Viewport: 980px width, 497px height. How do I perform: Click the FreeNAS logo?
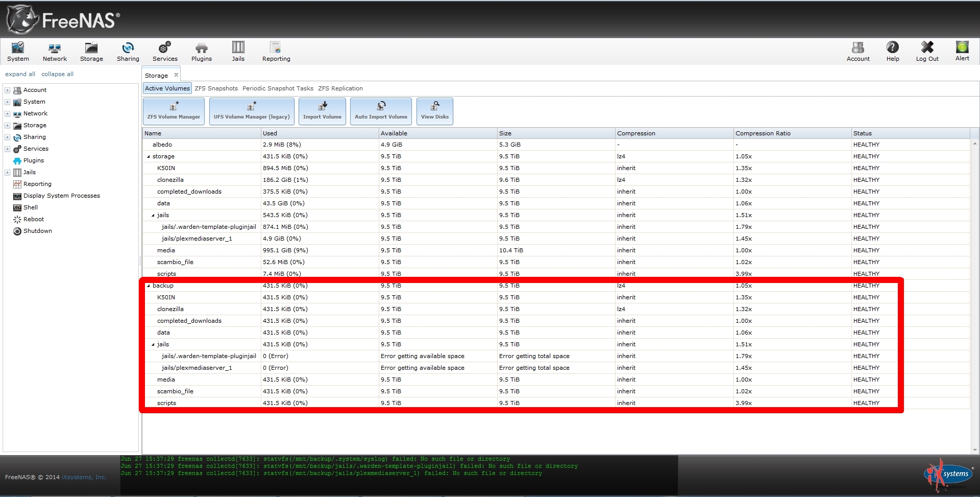(63, 19)
